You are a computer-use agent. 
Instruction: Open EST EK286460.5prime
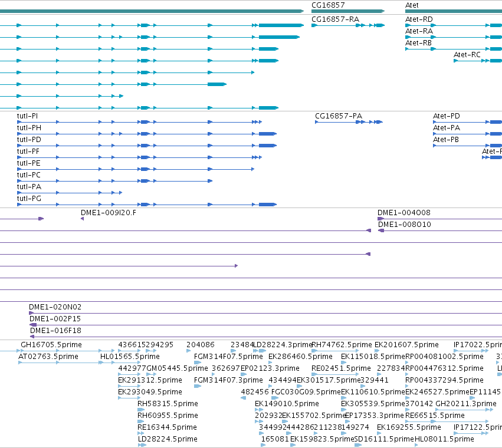[300, 357]
